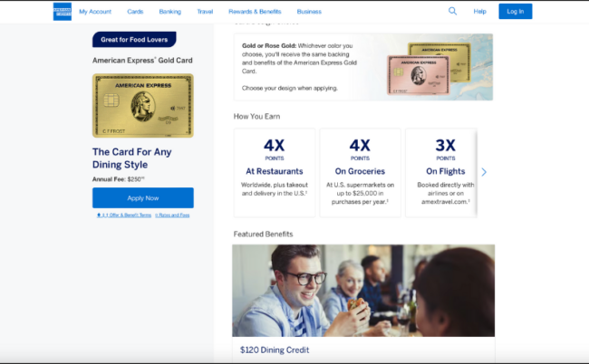Open the search magnifier icon
Image resolution: width=589 pixels, height=364 pixels.
(452, 11)
